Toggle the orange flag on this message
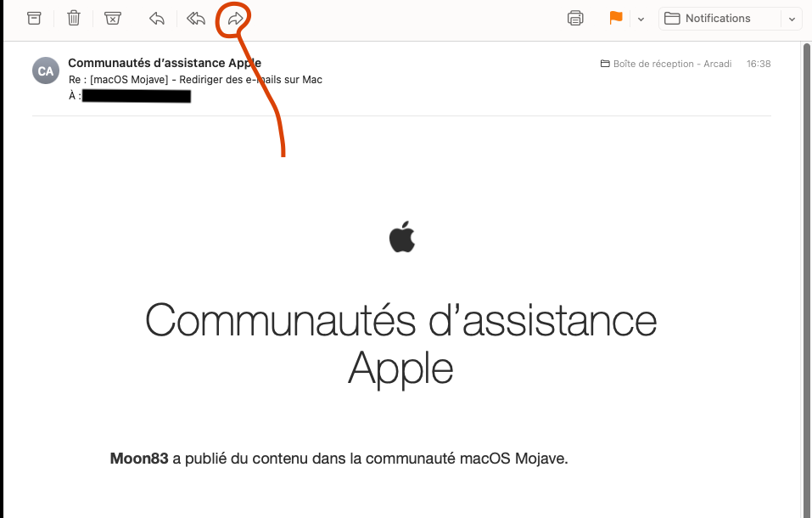 point(616,18)
